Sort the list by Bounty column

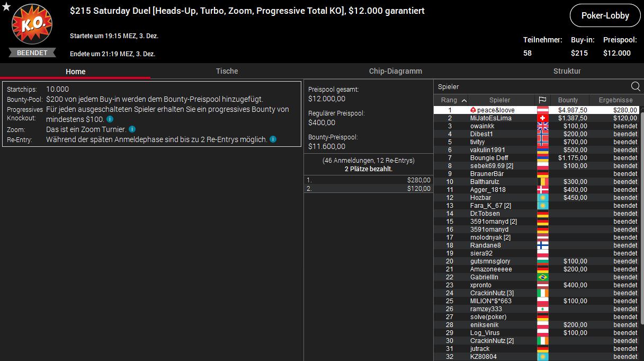tap(568, 100)
